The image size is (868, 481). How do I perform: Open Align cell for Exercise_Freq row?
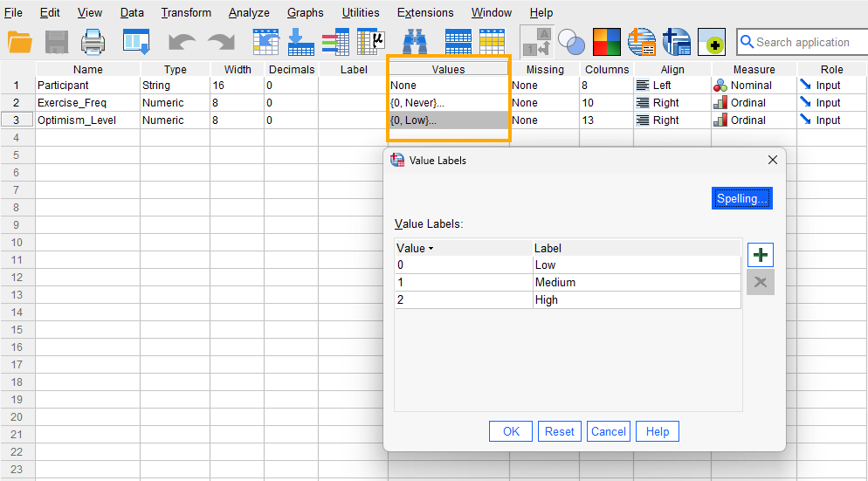(672, 103)
